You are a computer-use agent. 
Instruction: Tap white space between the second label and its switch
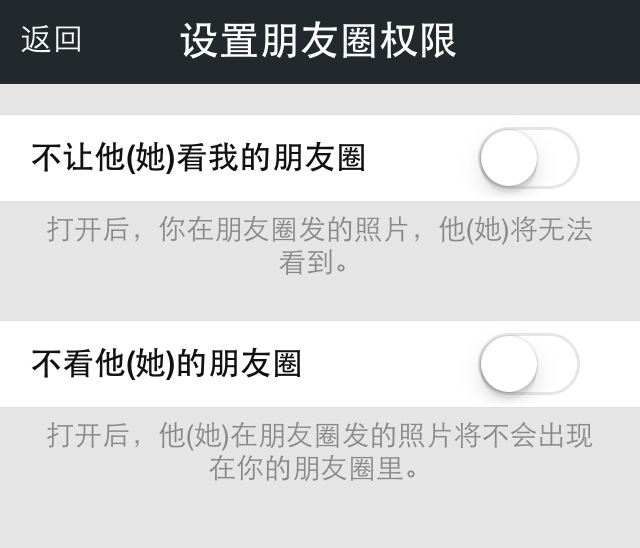[390, 364]
